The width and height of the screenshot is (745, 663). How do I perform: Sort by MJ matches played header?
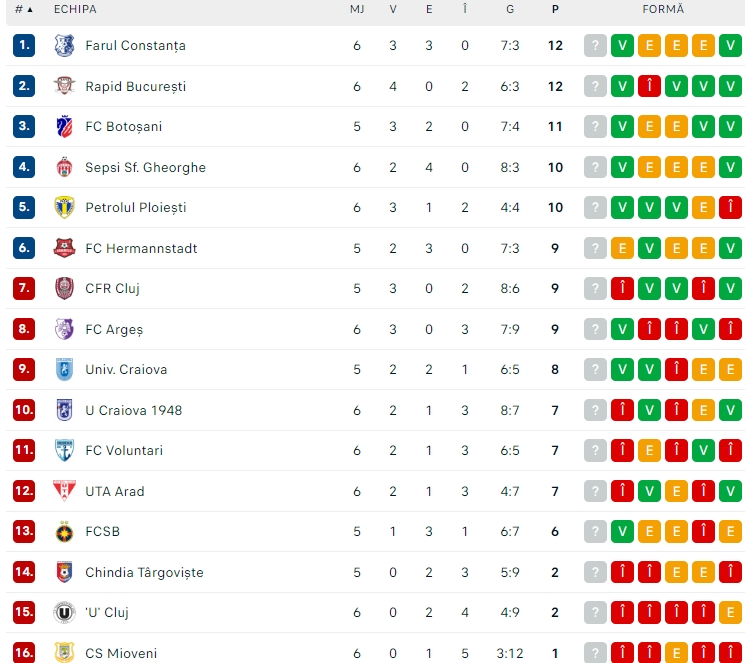(357, 9)
